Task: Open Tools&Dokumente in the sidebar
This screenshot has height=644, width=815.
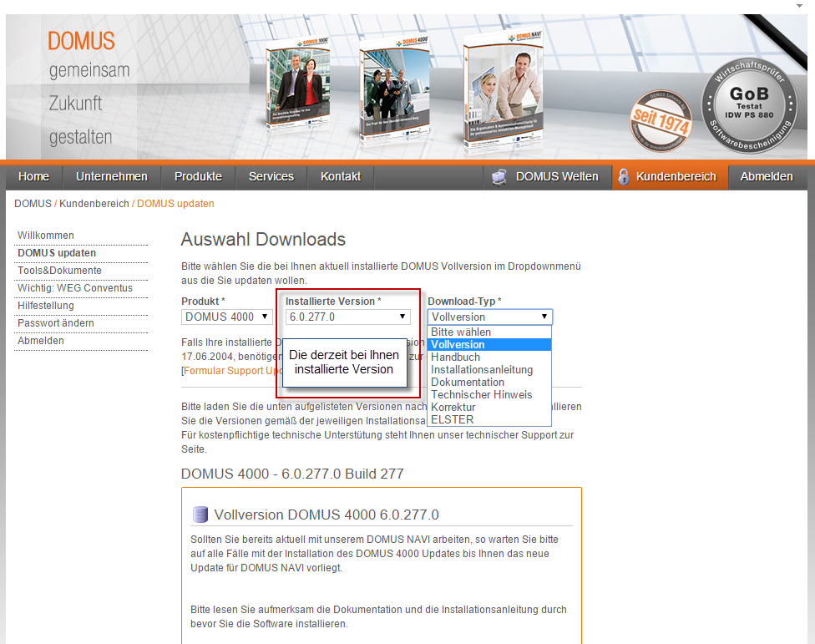Action: pyautogui.click(x=59, y=271)
